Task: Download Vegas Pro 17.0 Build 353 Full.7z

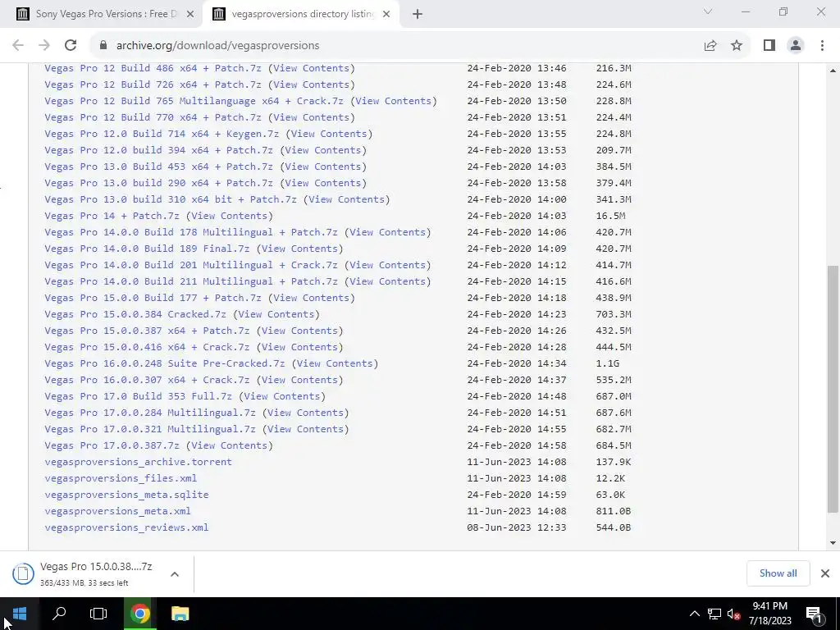Action: 138,396
